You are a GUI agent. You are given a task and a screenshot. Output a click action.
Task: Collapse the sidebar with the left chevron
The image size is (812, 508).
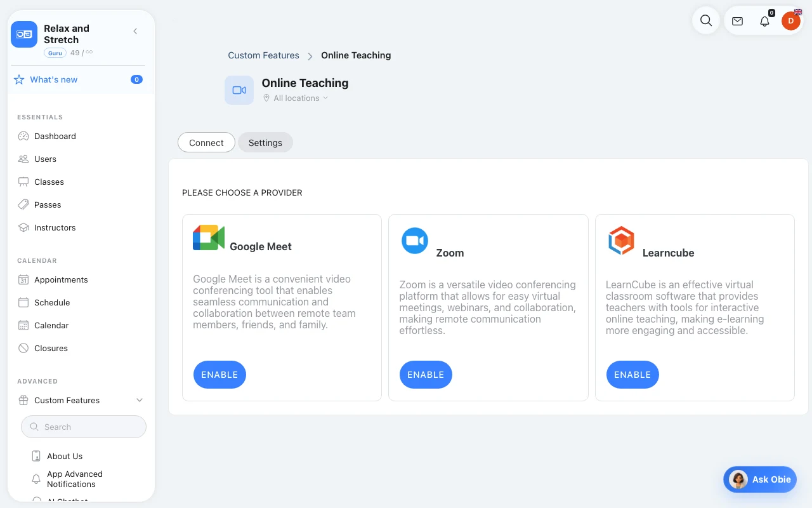(x=135, y=31)
